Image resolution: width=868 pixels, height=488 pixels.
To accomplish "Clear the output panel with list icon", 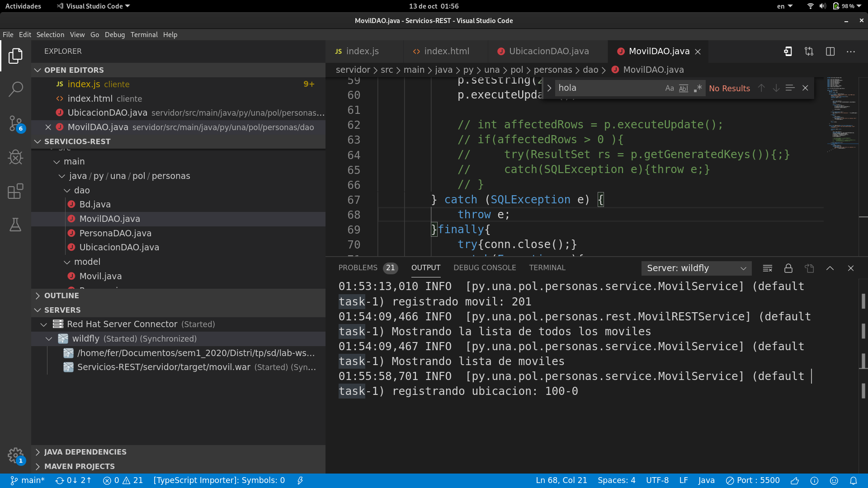I will pyautogui.click(x=767, y=268).
